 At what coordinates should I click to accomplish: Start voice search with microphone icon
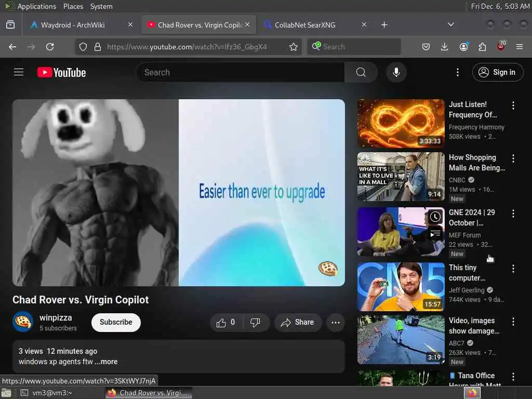pyautogui.click(x=396, y=72)
